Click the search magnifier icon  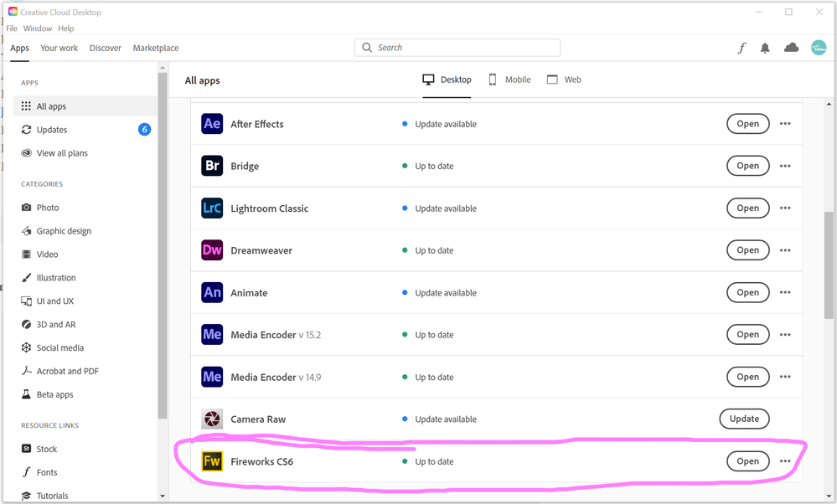367,48
